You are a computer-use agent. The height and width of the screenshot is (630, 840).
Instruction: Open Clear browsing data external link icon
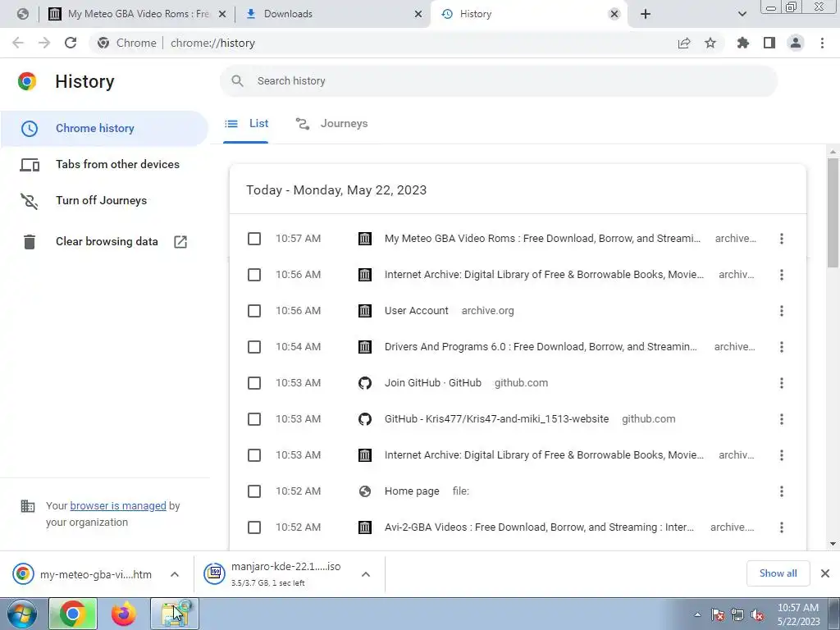(180, 242)
